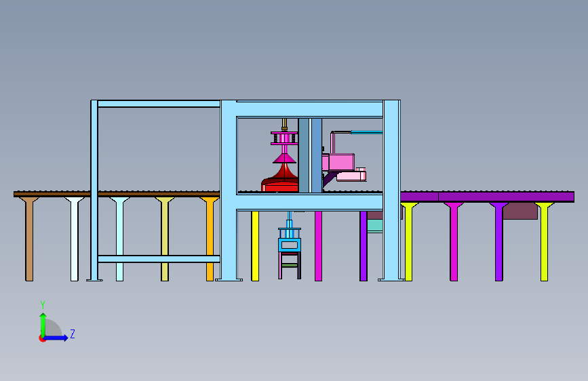The height and width of the screenshot is (381, 588).
Task: Select the red origin ball of the triad
Action: (x=42, y=338)
